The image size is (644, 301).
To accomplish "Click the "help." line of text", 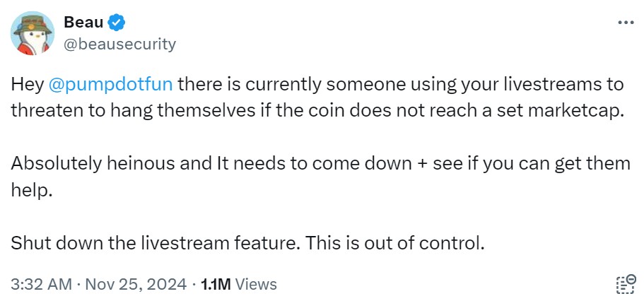I will tap(32, 191).
